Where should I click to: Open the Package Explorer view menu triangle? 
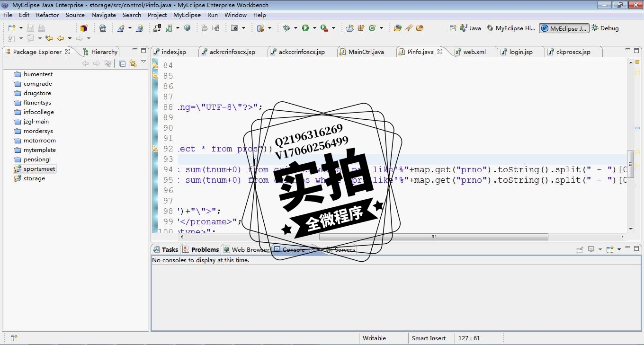(143, 62)
